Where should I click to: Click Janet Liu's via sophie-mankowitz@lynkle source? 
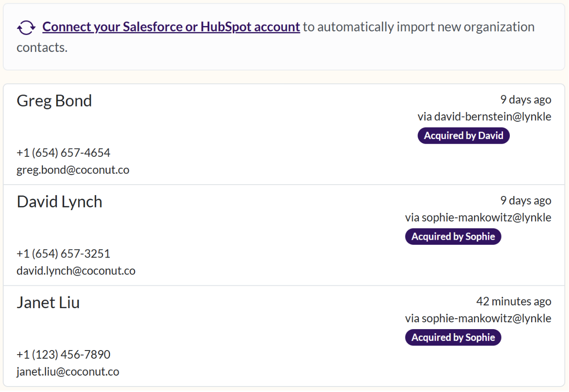pos(478,318)
